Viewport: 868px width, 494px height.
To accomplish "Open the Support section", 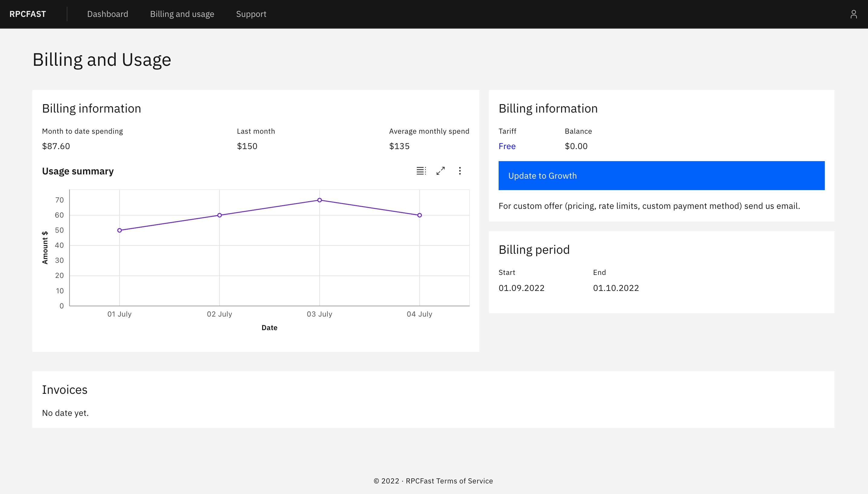I will tap(251, 14).
